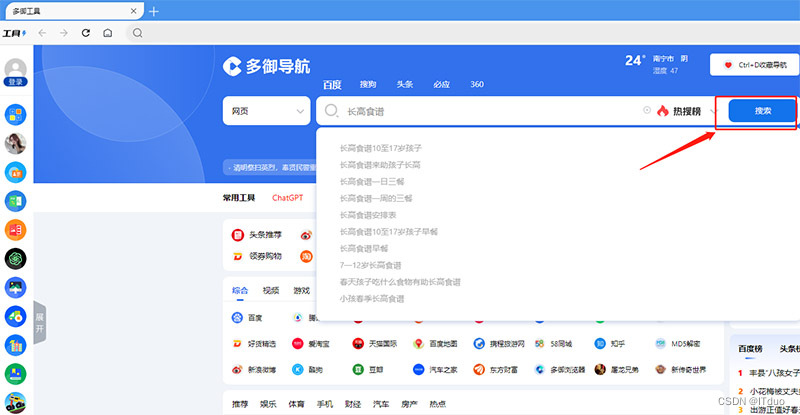Select the 搜狗 search engine tab
This screenshot has height=415, width=800.
click(x=368, y=84)
